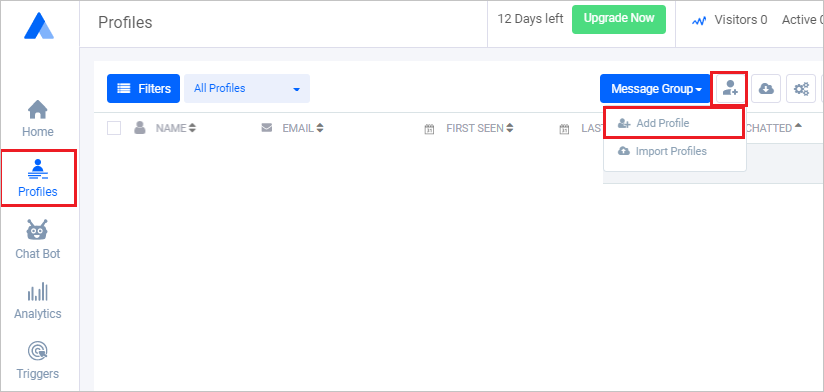Open the Chat Bot section
This screenshot has width=824, height=392.
tap(38, 240)
